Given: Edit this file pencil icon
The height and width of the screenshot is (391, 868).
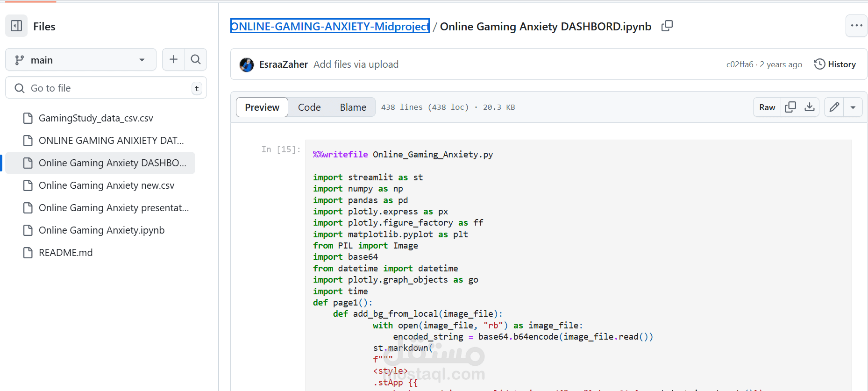Looking at the screenshot, I should click(834, 107).
